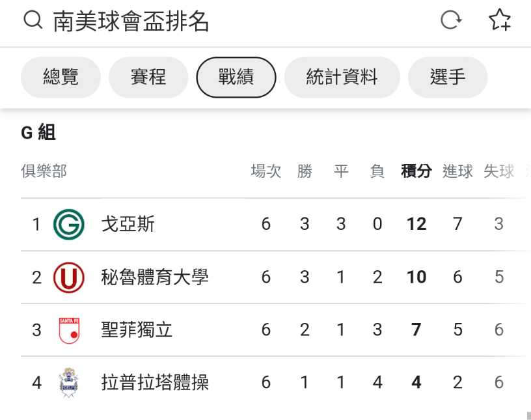Open team link 戈亞斯
Screen dimensions: 531x420
(128, 225)
